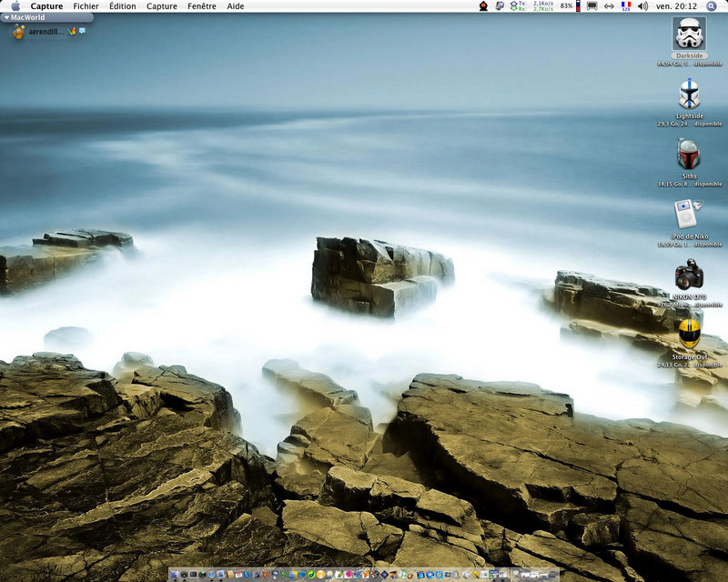This screenshot has height=582, width=728.
Task: Open the iCal calendar in the Dock
Action: pos(238,575)
